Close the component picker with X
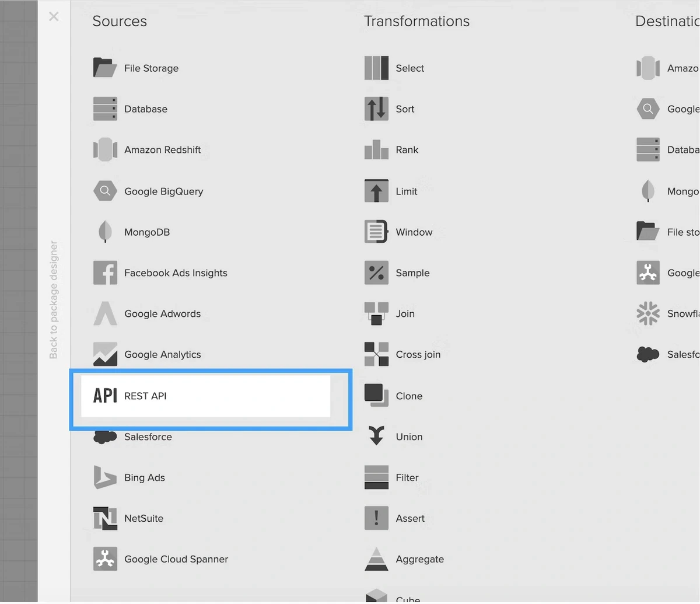This screenshot has height=604, width=700. 54,16
